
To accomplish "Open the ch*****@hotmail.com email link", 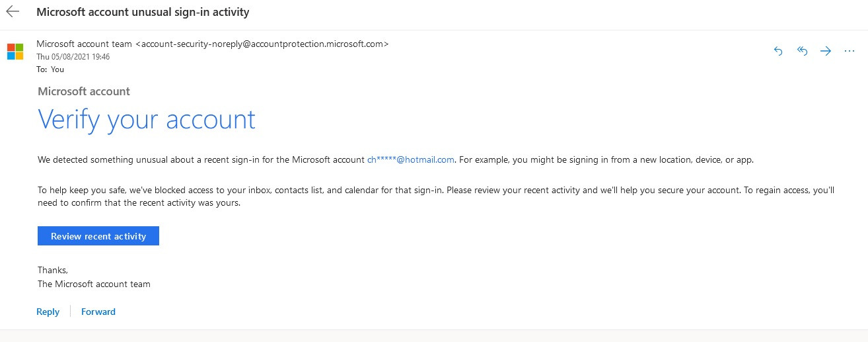I will (410, 159).
